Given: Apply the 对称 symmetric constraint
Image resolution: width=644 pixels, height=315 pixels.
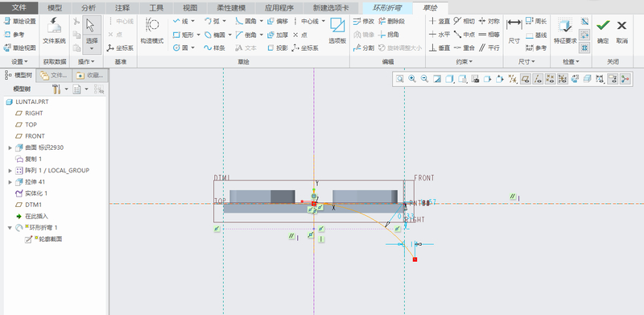Looking at the screenshot, I should pyautogui.click(x=489, y=21).
